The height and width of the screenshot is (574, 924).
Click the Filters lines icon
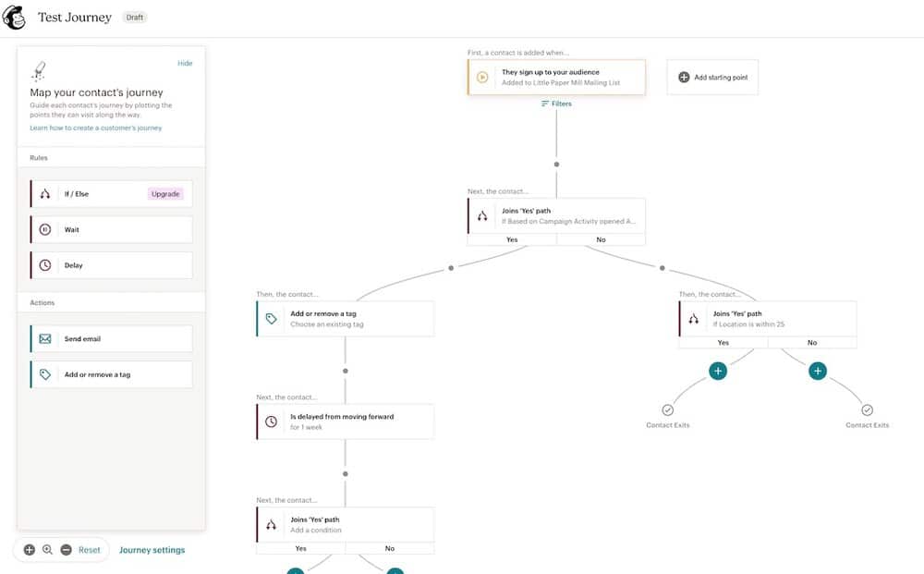point(544,104)
